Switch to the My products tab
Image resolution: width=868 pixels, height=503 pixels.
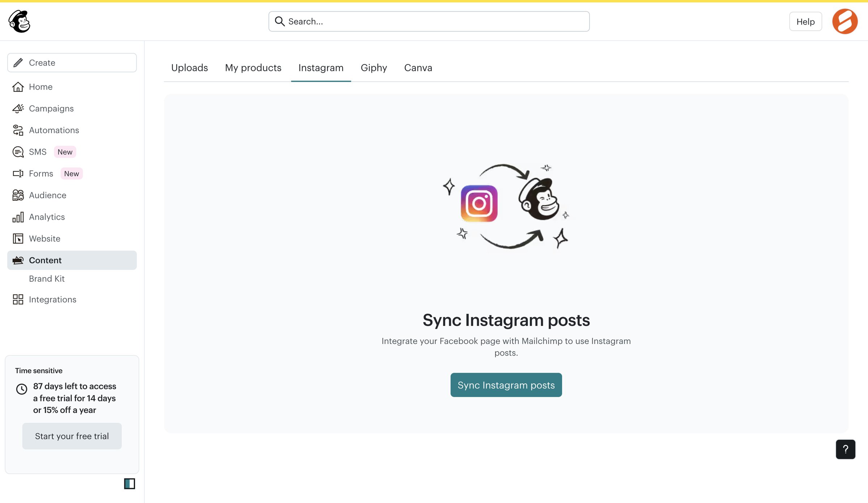click(253, 68)
